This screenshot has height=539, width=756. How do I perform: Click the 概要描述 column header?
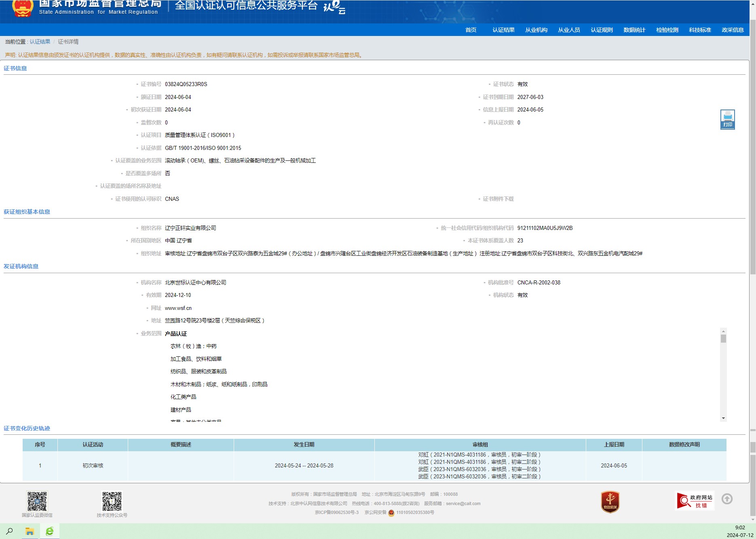(x=181, y=444)
